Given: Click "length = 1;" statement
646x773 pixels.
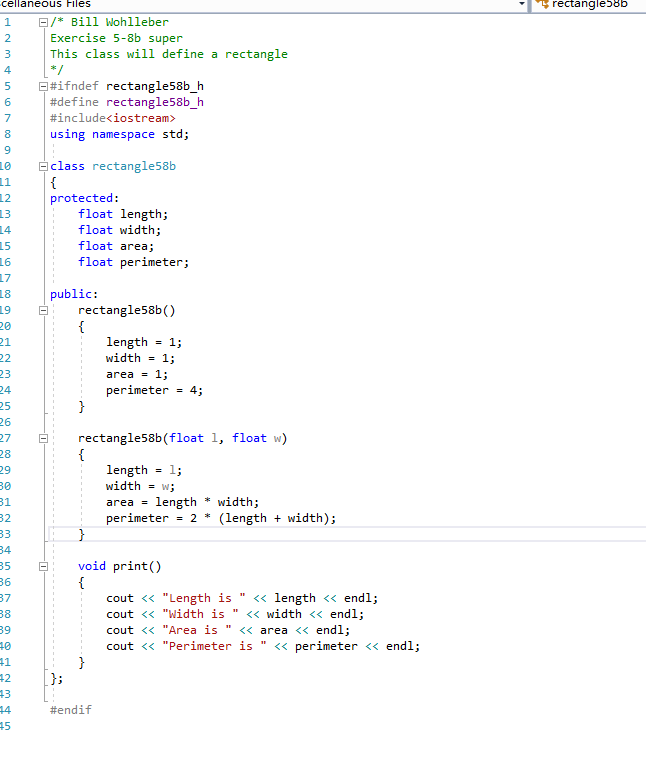Looking at the screenshot, I should 144,342.
